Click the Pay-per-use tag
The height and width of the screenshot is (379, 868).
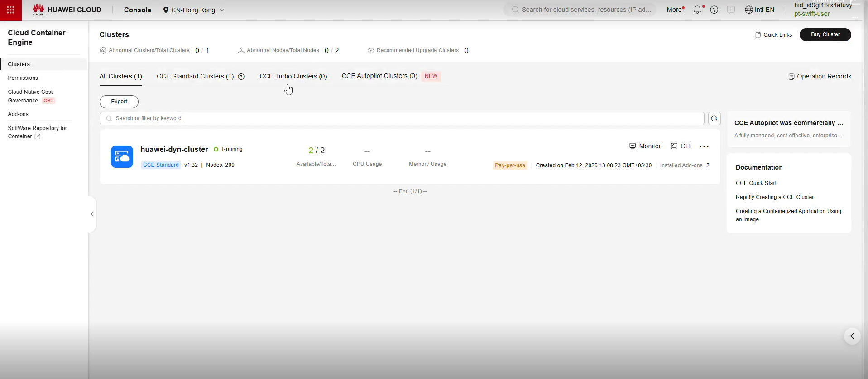(x=510, y=165)
